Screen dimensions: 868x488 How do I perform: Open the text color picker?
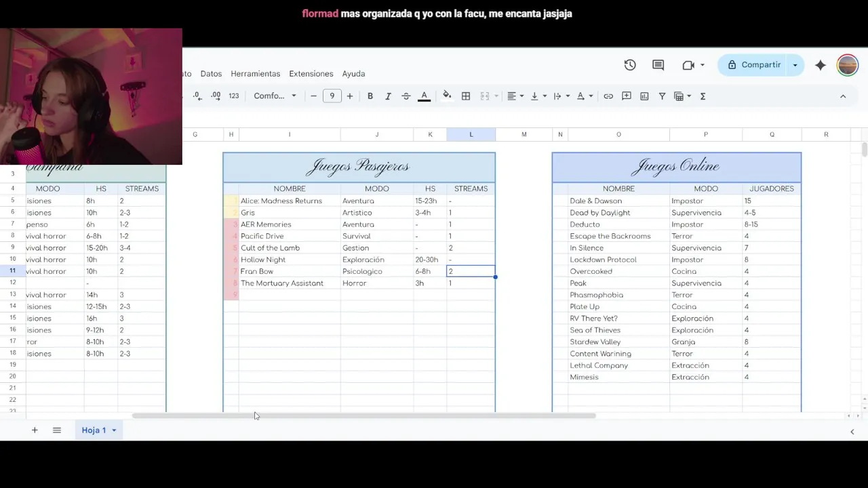[425, 96]
